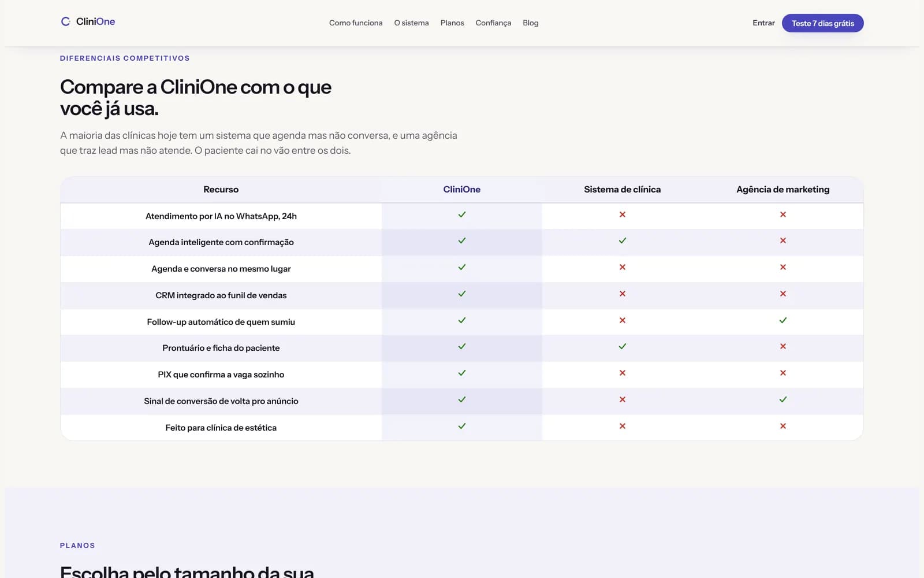Click Agência de marketing checkmark for Sinal de conversão

pos(783,399)
